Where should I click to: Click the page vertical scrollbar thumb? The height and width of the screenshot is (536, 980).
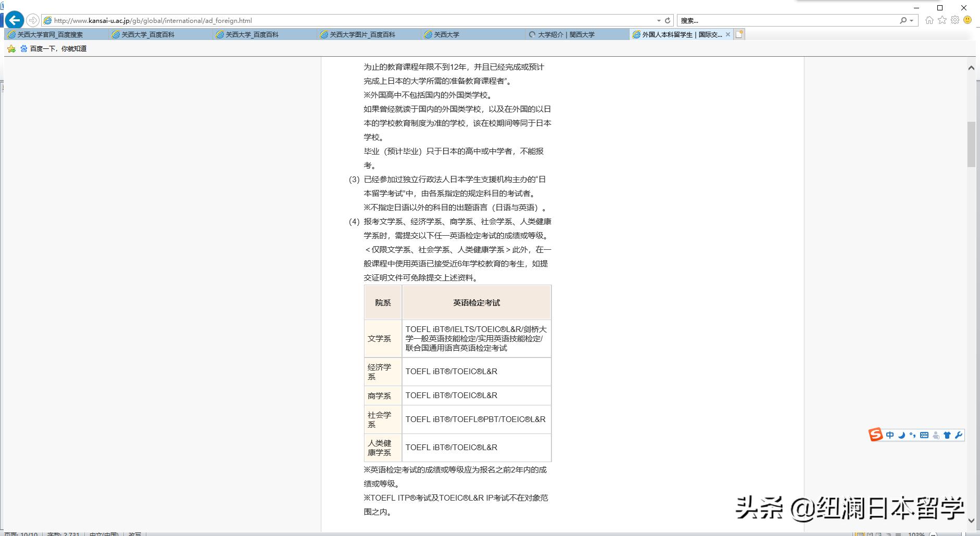point(971,144)
